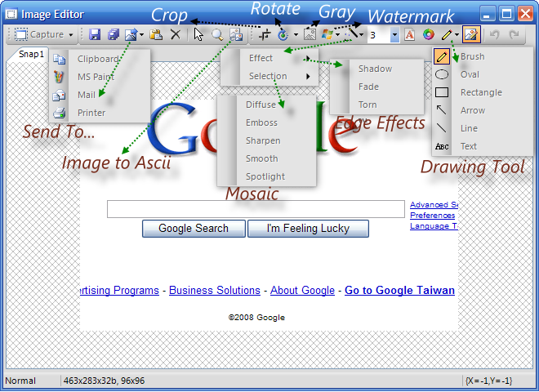The width and height of the screenshot is (539, 392).
Task: Select the Sharpen effect
Action: [266, 140]
